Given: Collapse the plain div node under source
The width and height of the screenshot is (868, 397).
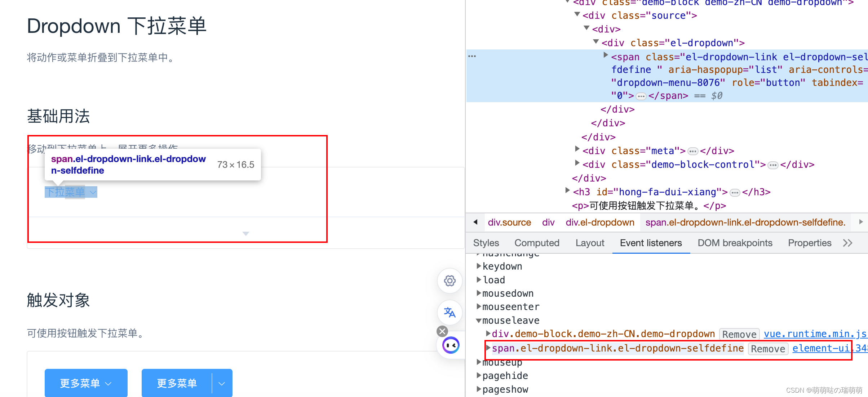Looking at the screenshot, I should pos(586,28).
